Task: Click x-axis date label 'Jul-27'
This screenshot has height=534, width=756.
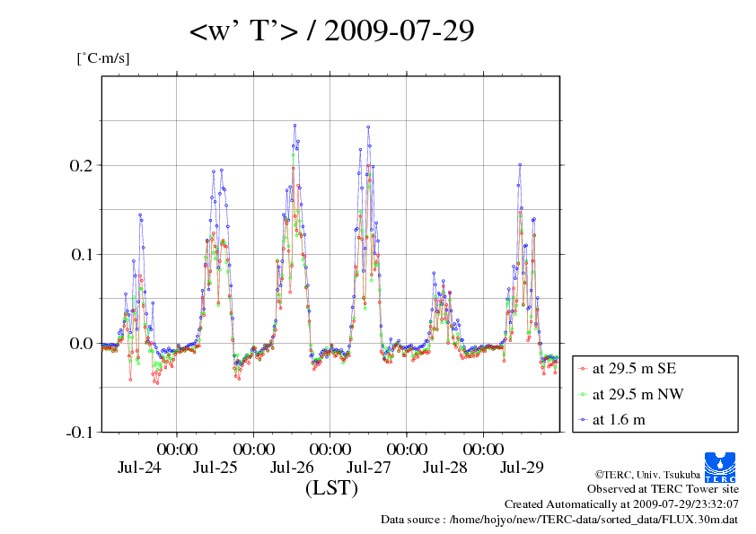Action: [368, 467]
